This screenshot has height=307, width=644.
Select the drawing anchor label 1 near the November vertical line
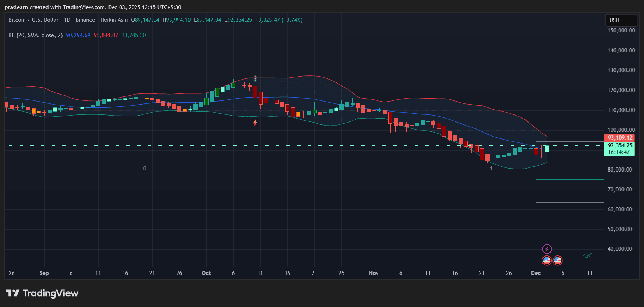(491, 169)
